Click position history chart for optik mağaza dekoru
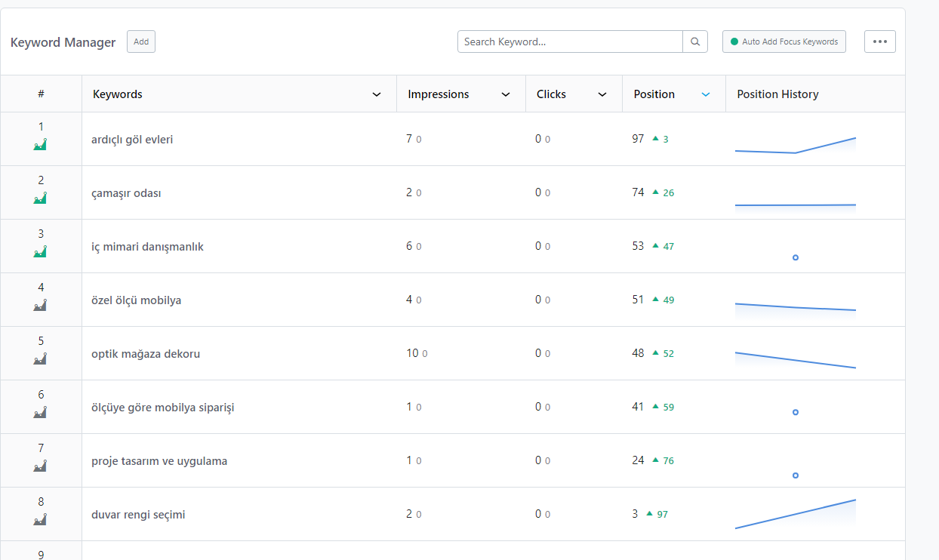This screenshot has height=560, width=939. (796, 360)
